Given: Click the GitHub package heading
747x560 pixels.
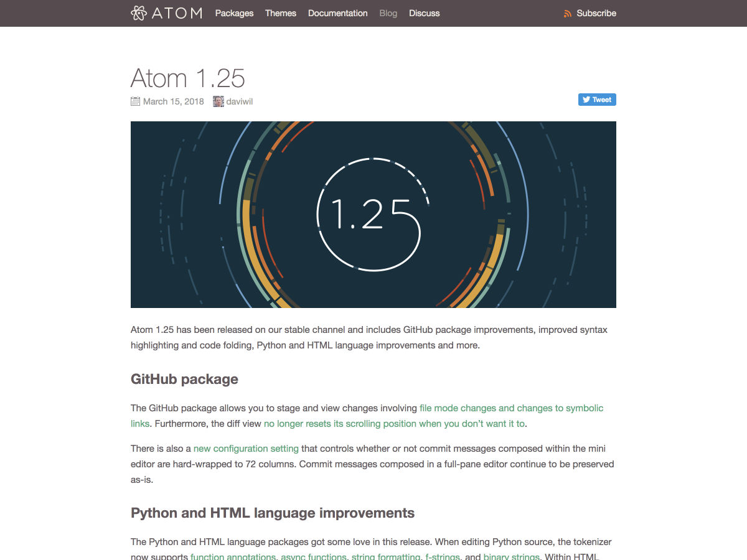Looking at the screenshot, I should click(x=184, y=379).
